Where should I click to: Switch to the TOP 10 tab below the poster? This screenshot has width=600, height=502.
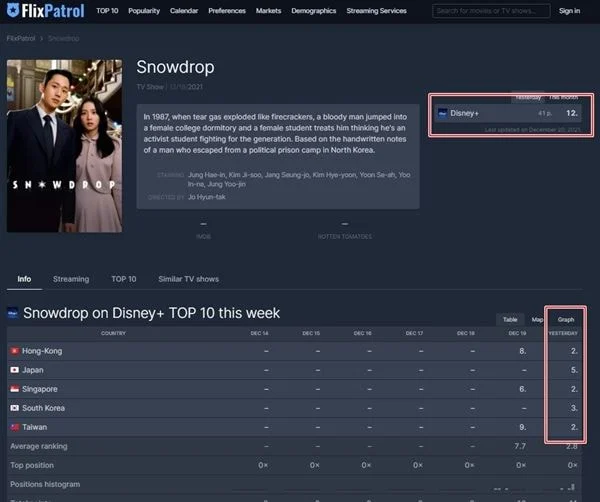(x=124, y=279)
